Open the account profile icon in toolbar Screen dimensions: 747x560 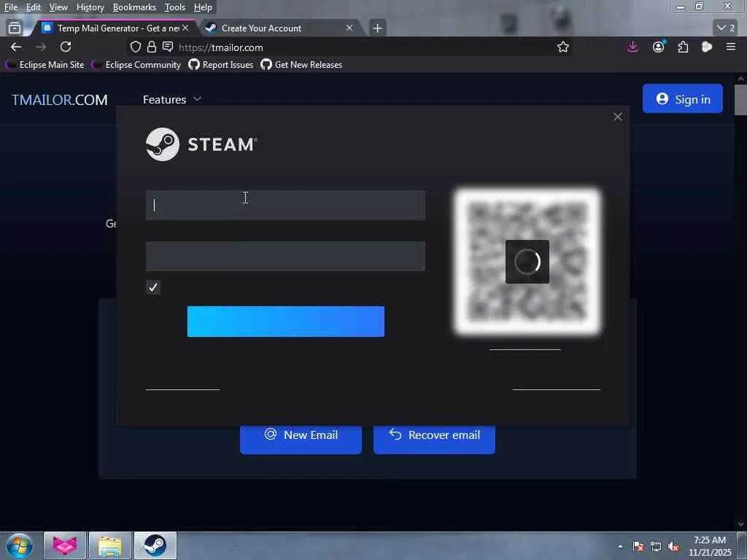[659, 47]
